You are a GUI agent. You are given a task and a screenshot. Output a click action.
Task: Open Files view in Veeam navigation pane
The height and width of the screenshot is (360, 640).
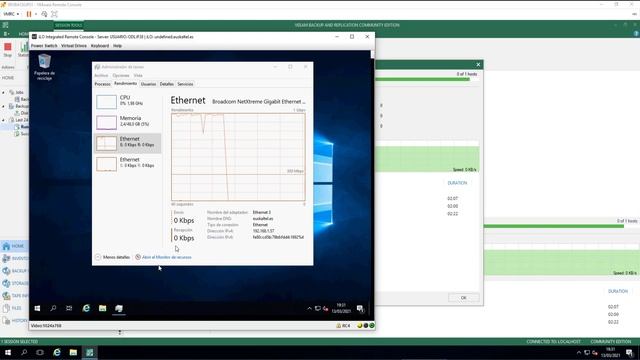(x=14, y=308)
